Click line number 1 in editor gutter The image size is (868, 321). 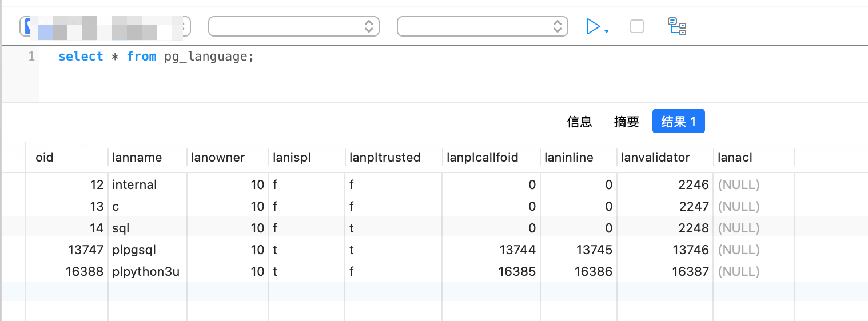coord(31,57)
